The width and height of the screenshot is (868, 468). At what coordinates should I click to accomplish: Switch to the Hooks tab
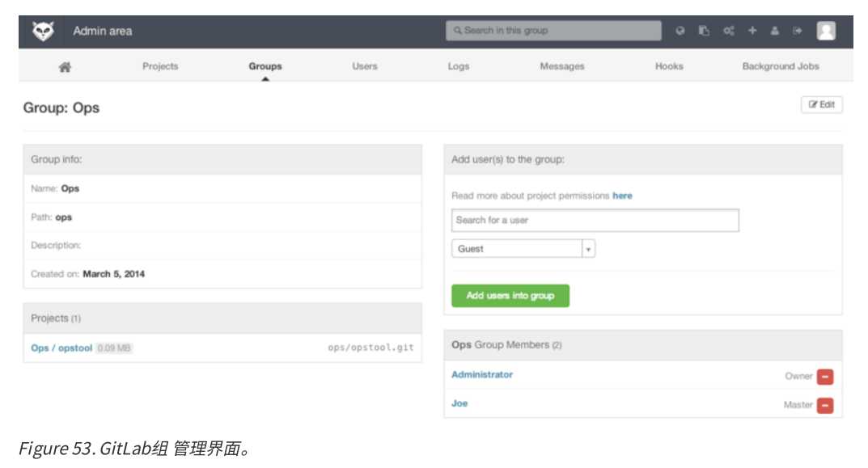click(x=669, y=66)
